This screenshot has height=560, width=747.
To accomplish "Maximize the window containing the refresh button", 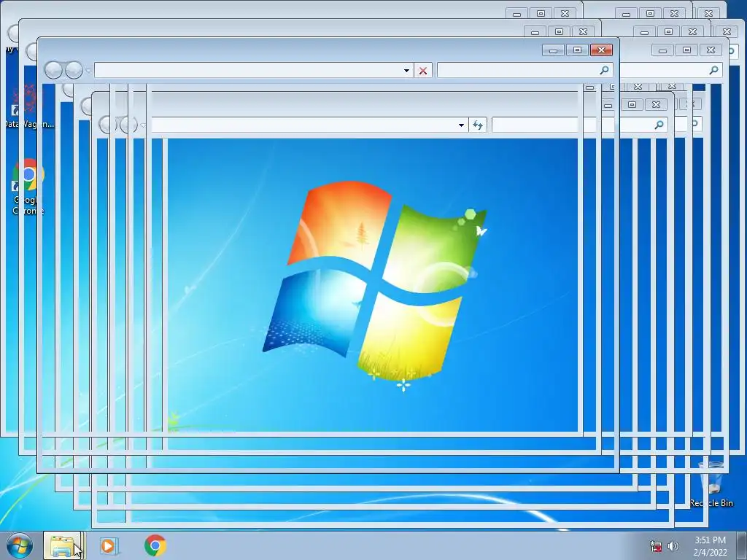I will [632, 105].
